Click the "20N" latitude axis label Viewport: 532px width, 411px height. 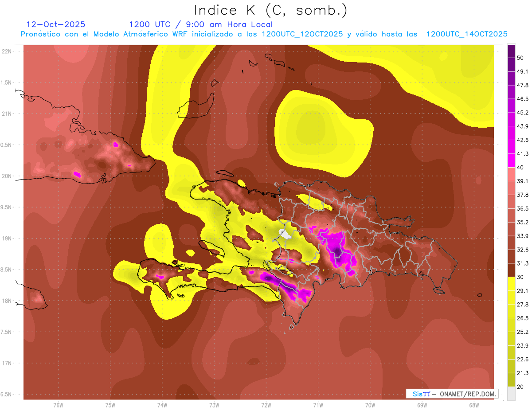[7, 176]
